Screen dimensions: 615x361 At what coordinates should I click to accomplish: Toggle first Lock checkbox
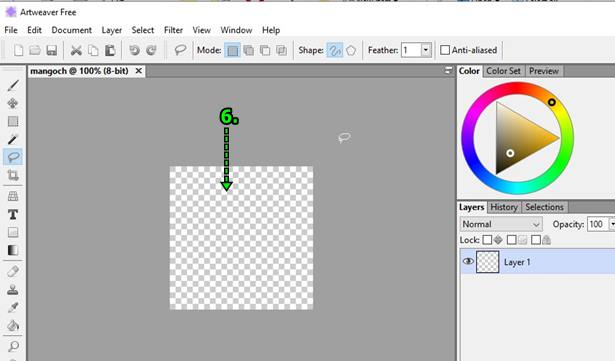click(487, 239)
